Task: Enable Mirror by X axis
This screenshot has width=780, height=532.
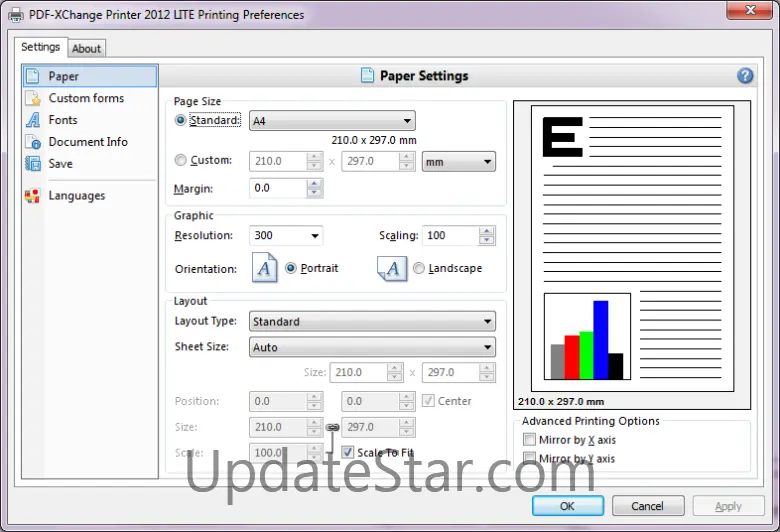Action: click(529, 439)
